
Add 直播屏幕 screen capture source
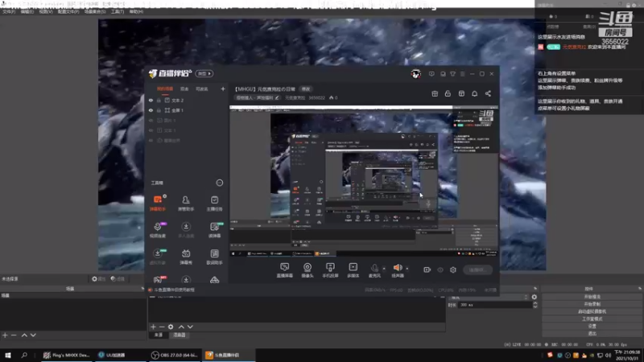click(284, 270)
